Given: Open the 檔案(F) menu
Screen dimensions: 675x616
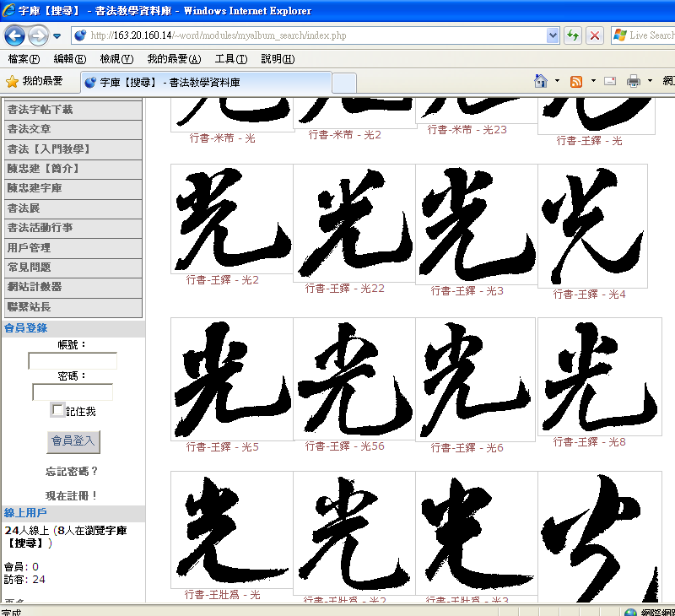Looking at the screenshot, I should pos(24,59).
